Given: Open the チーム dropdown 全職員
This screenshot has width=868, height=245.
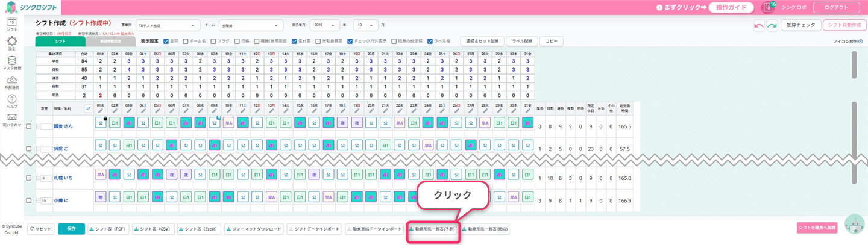Looking at the screenshot, I should pyautogui.click(x=251, y=26).
